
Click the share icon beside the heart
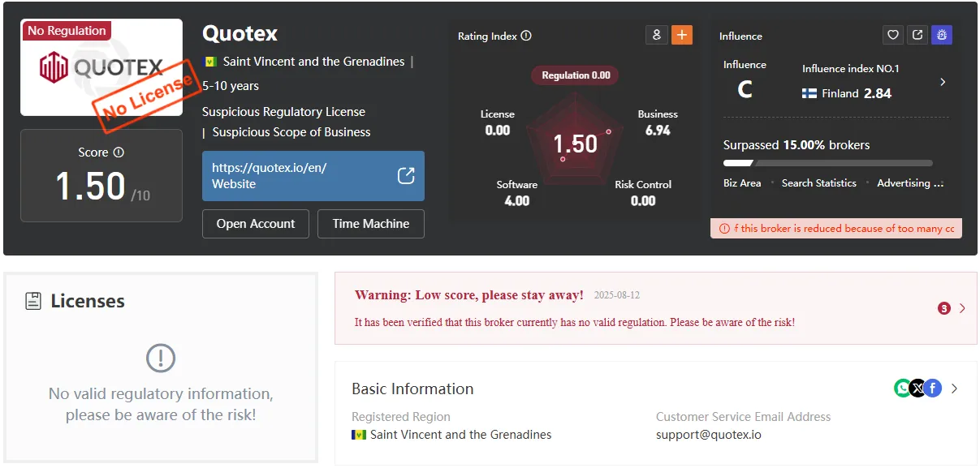917,35
